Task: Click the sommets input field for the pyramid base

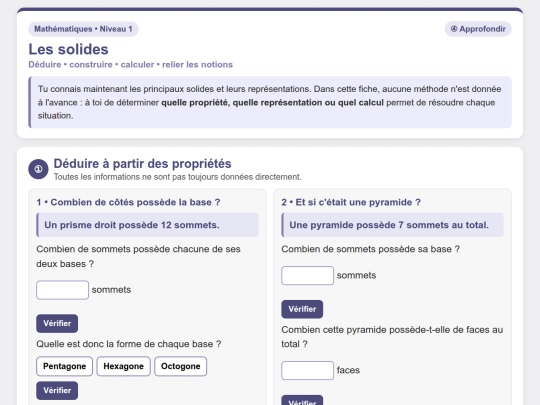Action: [308, 276]
